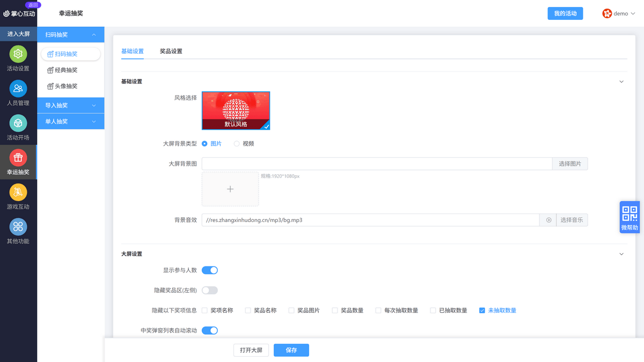Click 进入大屏 in sidebar
The image size is (644, 362).
point(18,34)
